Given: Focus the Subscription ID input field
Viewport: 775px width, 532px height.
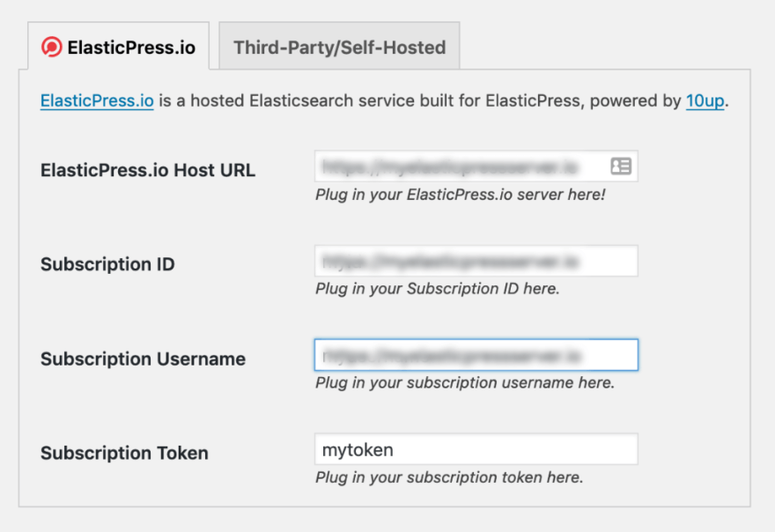Looking at the screenshot, I should point(476,261).
